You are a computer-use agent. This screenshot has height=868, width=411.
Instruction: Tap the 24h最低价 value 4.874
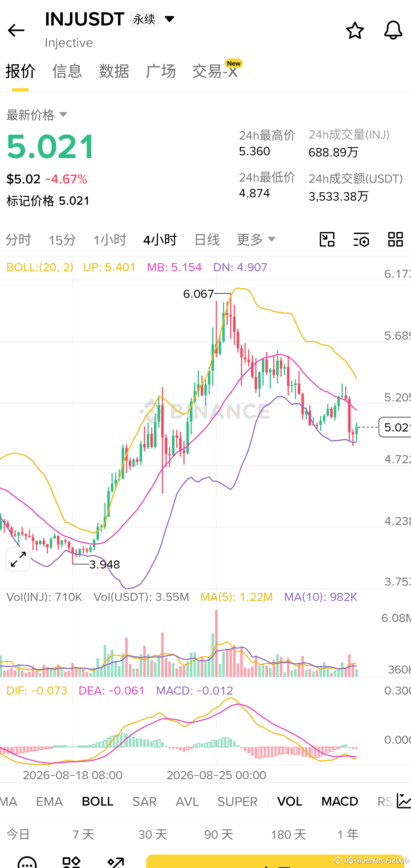pos(255,193)
